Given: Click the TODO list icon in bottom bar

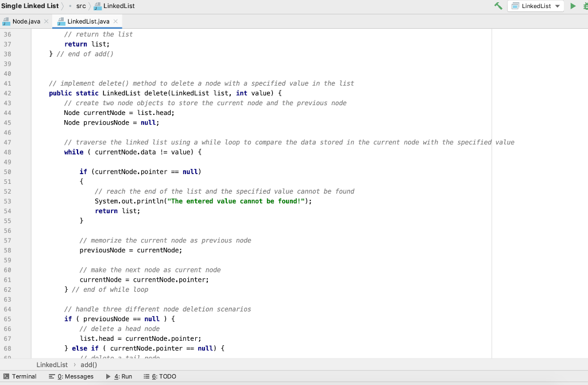Looking at the screenshot, I should tap(146, 376).
